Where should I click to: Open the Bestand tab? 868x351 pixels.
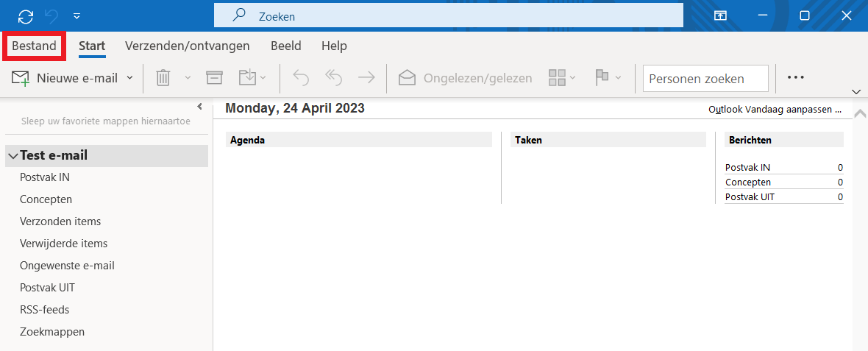pyautogui.click(x=35, y=46)
